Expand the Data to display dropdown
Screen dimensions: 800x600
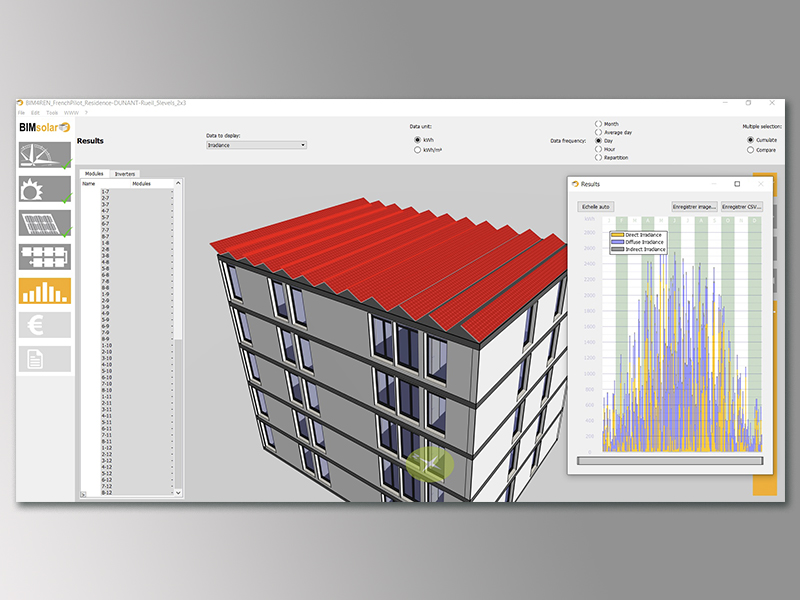pyautogui.click(x=256, y=145)
